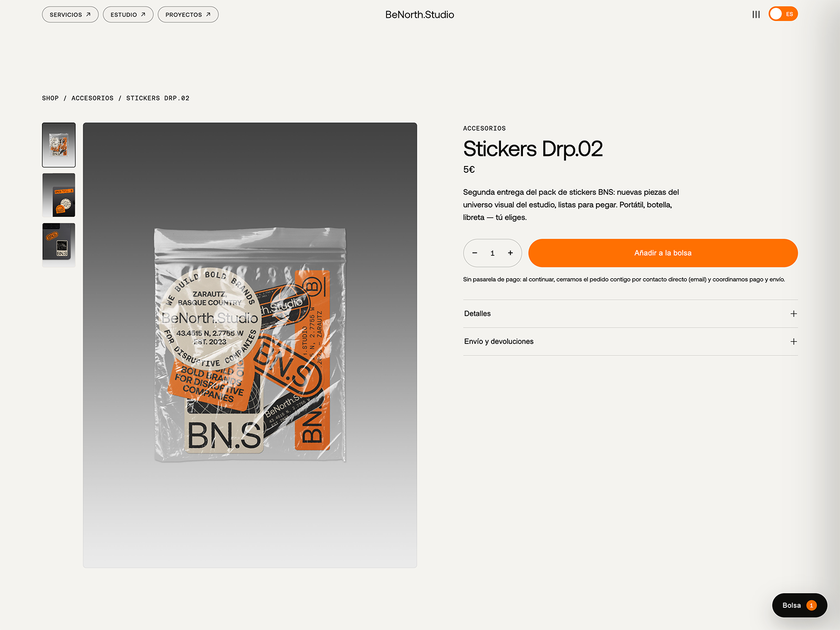Go to SHOP breadcrumb link

click(x=50, y=98)
